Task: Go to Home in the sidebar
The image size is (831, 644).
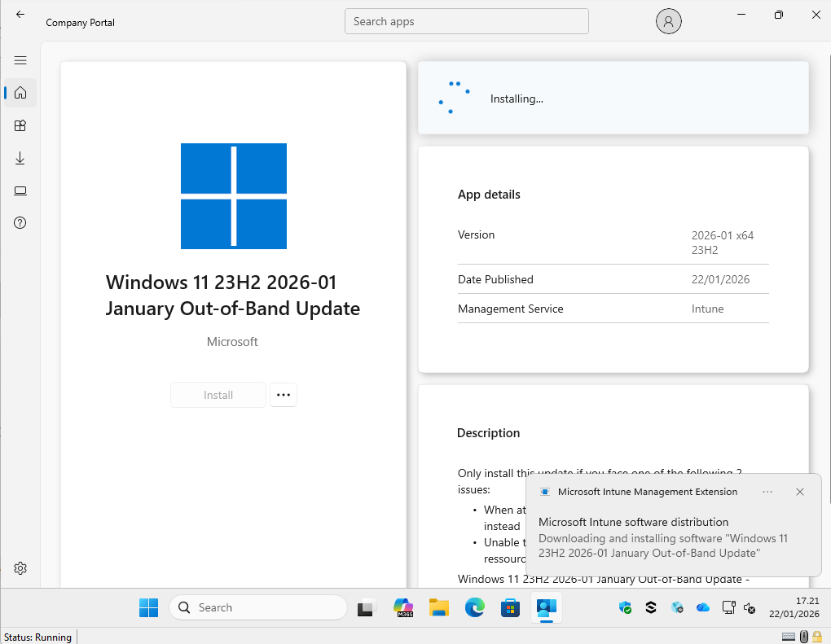Action: (20, 93)
